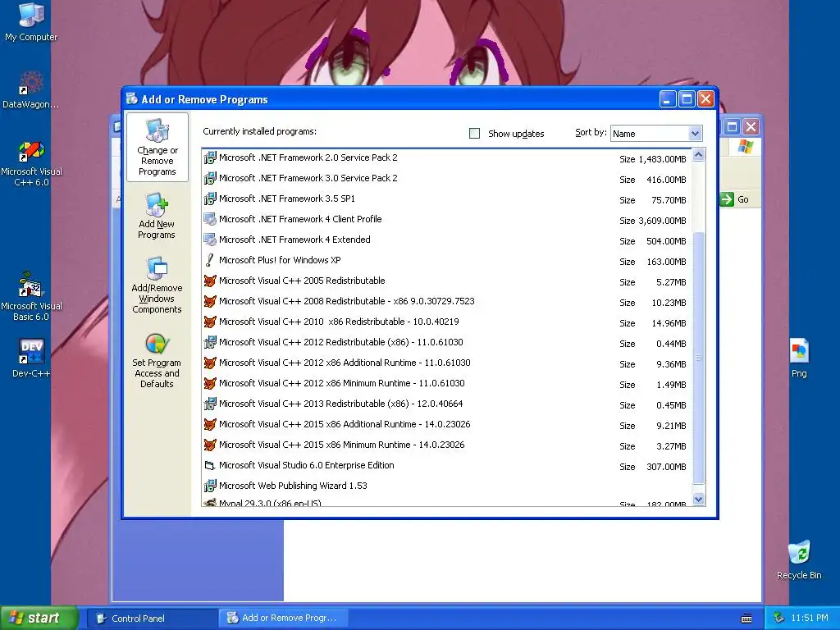Image resolution: width=840 pixels, height=630 pixels.
Task: Click icon of .NET Framework 4 Client Profile
Action: (x=210, y=219)
